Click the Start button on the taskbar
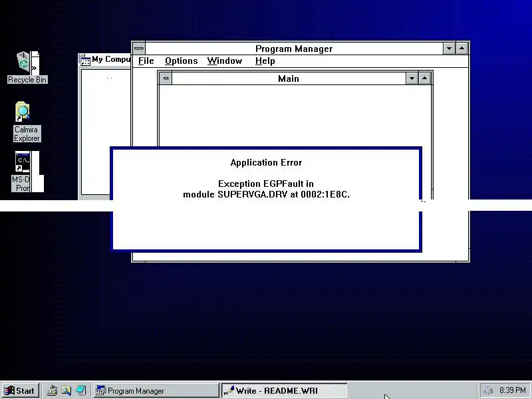Screen dimensions: 532x399 coord(21,390)
